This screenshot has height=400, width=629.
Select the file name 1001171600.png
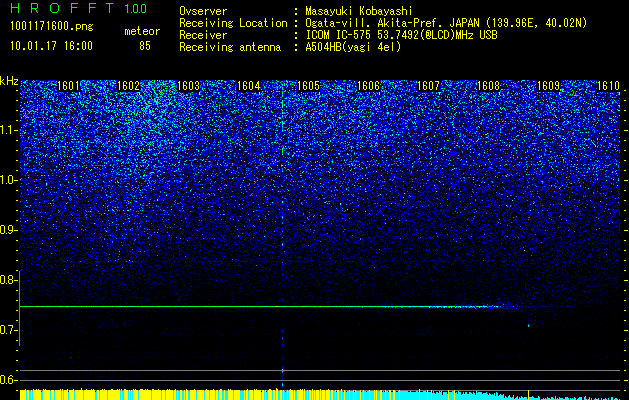point(52,26)
